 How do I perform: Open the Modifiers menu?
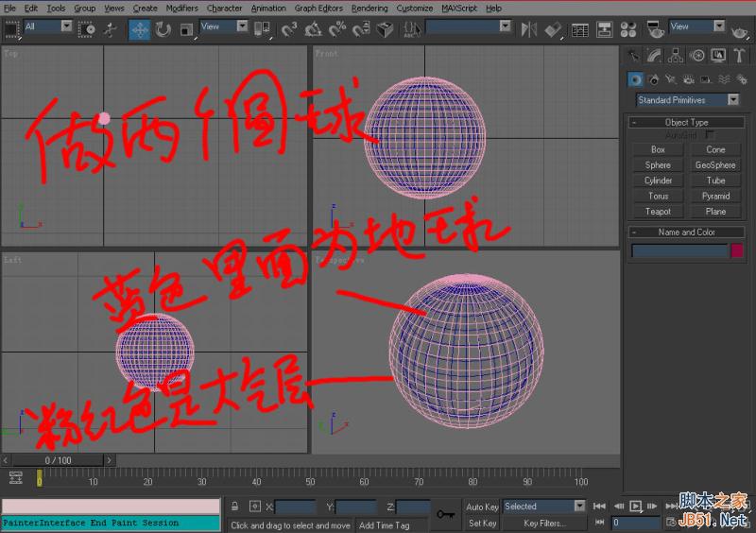coord(181,9)
